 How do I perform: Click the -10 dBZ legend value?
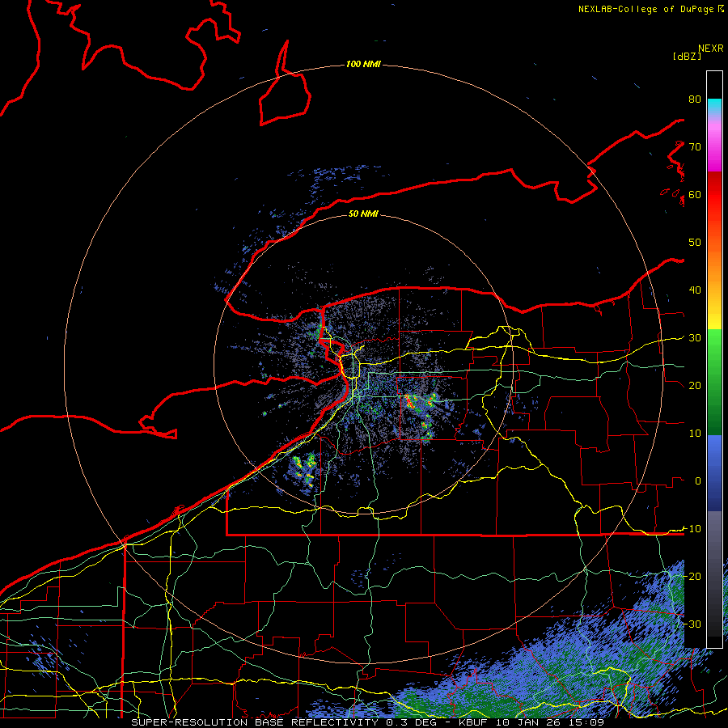pos(692,529)
